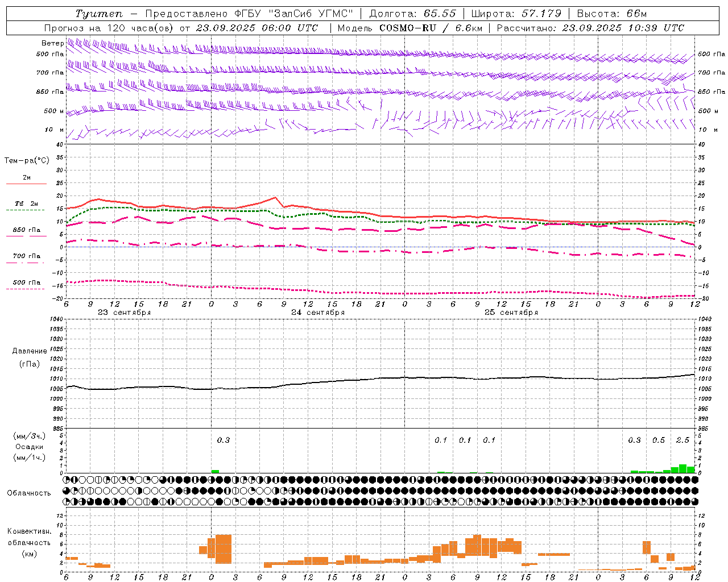The image size is (728, 582).
Task: Click the Высота: 66м value
Action: click(x=612, y=14)
